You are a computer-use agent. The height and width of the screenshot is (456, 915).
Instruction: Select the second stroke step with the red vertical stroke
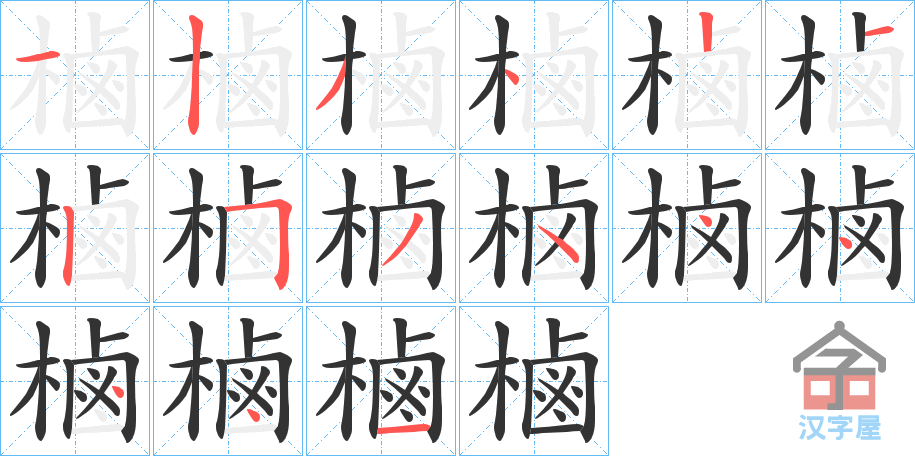[x=228, y=75]
